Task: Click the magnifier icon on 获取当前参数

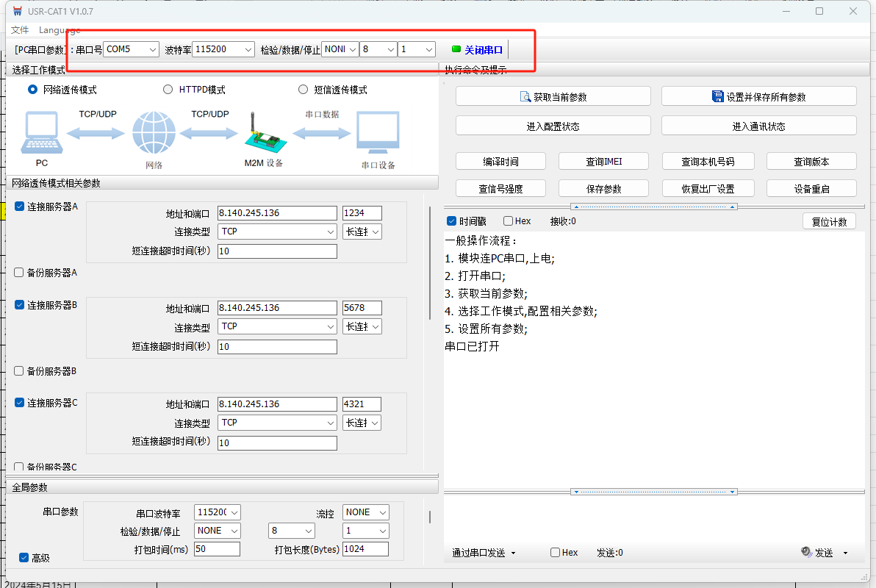Action: (x=525, y=97)
